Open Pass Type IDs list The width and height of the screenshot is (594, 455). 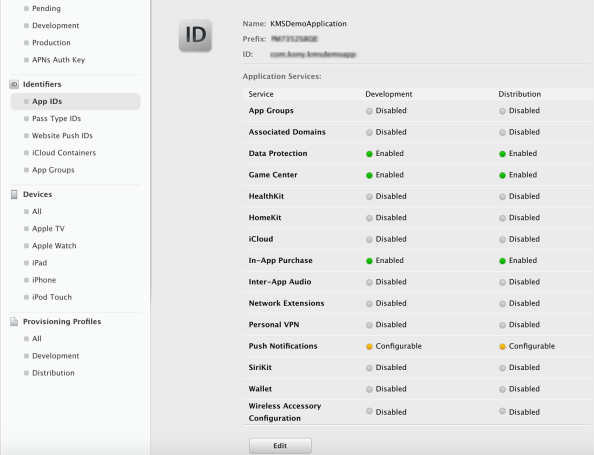56,119
